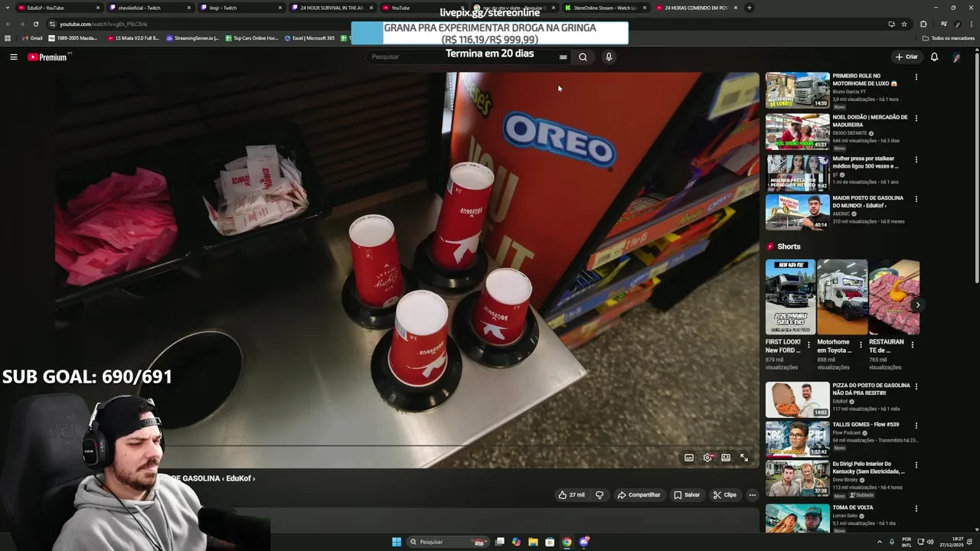This screenshot has width=980, height=551.
Task: Switch to linsjr - Twitch tab
Action: click(240, 8)
